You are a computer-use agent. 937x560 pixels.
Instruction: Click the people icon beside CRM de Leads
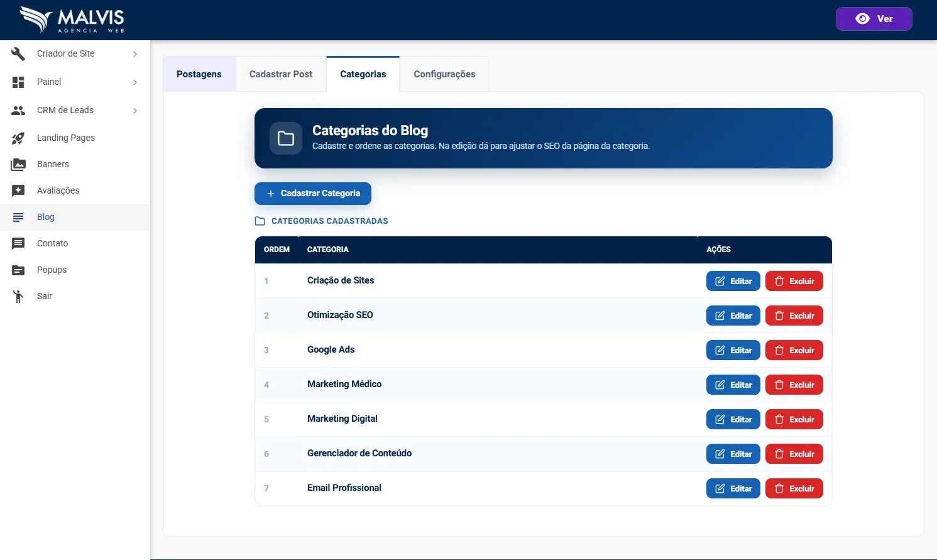(x=18, y=110)
